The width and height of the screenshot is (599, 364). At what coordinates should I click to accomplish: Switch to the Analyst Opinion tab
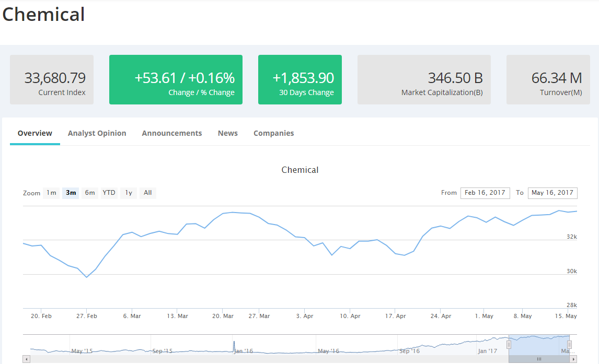click(x=97, y=133)
